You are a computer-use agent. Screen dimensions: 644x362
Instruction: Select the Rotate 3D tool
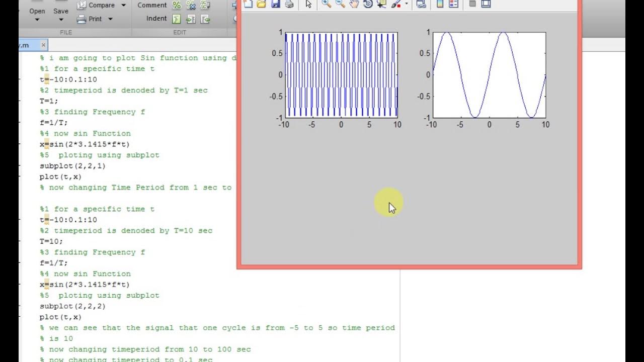point(368,4)
